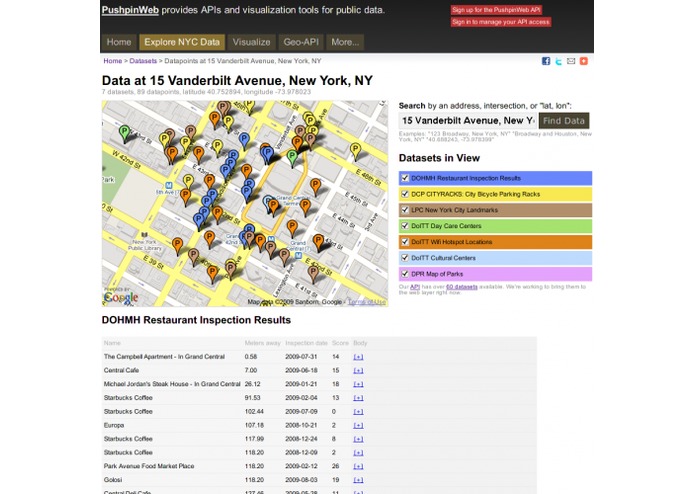Select the Explore NYC Data tab
Screen dimensions: 695x494
click(182, 42)
